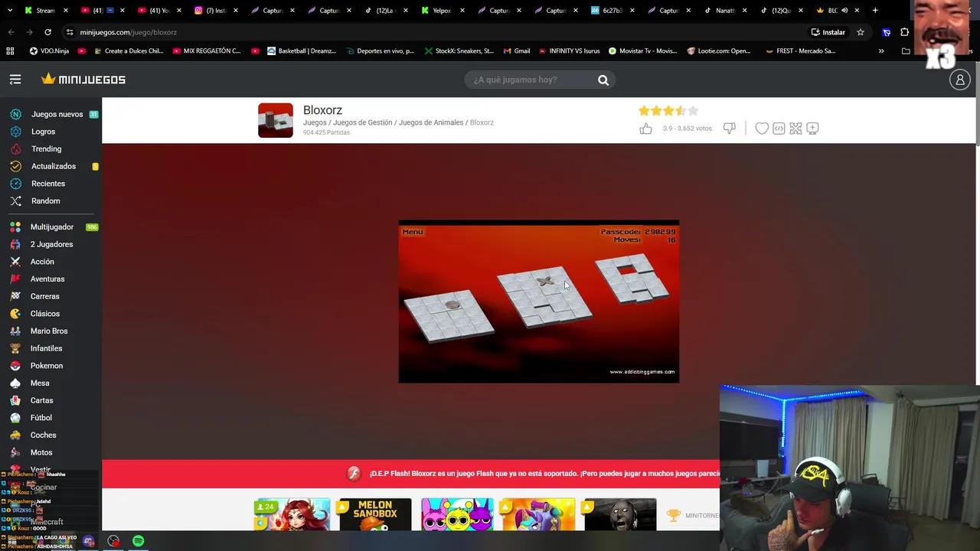Viewport: 980px width, 551px height.
Task: Open Cartas category
Action: (x=41, y=400)
